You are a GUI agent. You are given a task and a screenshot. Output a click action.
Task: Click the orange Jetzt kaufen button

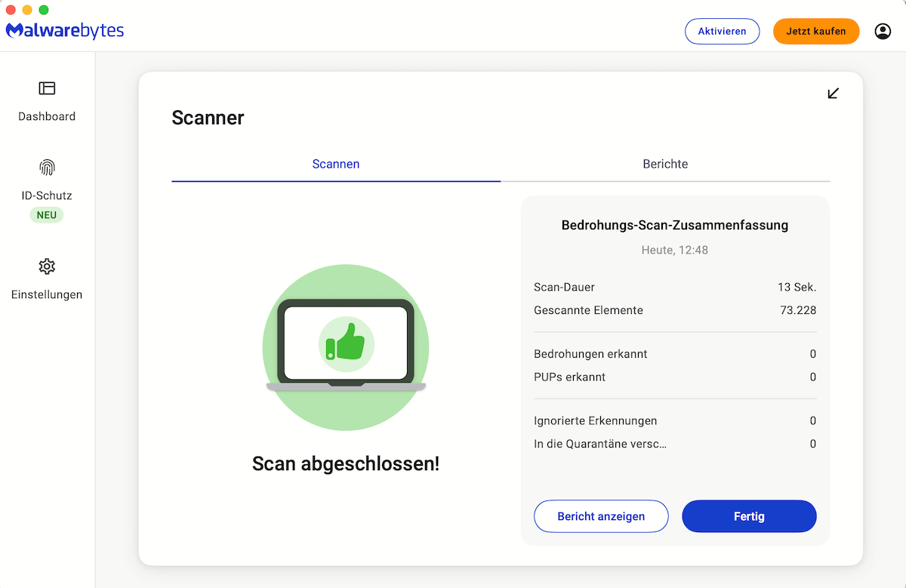(815, 31)
